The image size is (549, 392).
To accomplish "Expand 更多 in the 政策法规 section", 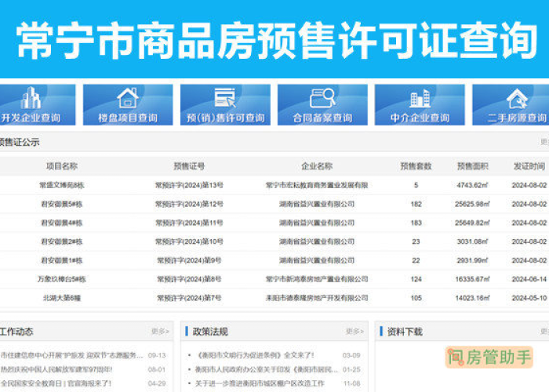I will [x=354, y=332].
